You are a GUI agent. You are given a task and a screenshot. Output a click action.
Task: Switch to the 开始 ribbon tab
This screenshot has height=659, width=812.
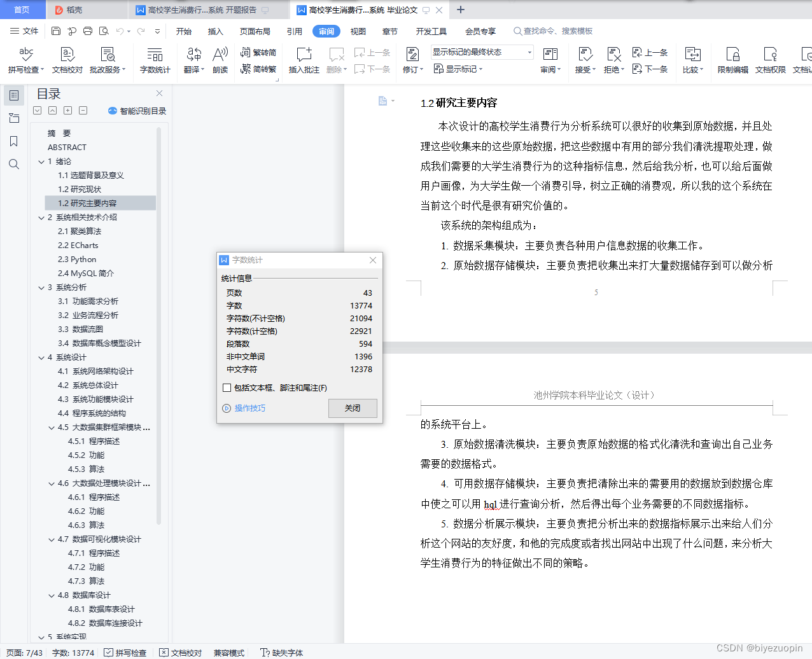[x=184, y=31]
